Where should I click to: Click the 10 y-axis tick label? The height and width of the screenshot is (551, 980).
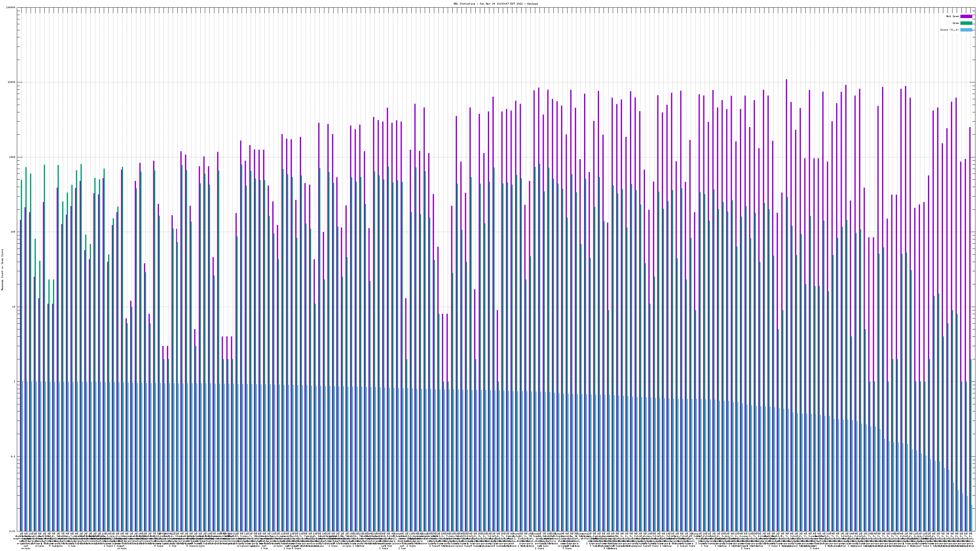click(x=14, y=307)
